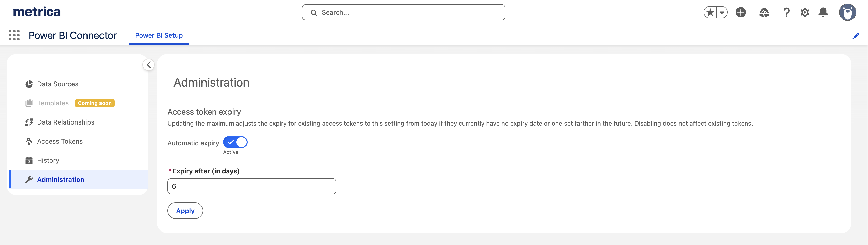
Task: Open the help question mark icon
Action: pos(786,12)
